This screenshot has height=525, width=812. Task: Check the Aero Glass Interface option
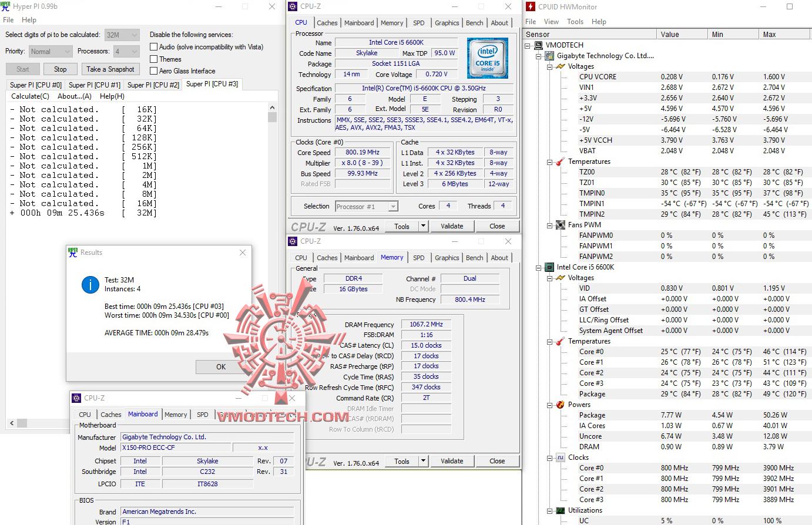pos(154,71)
